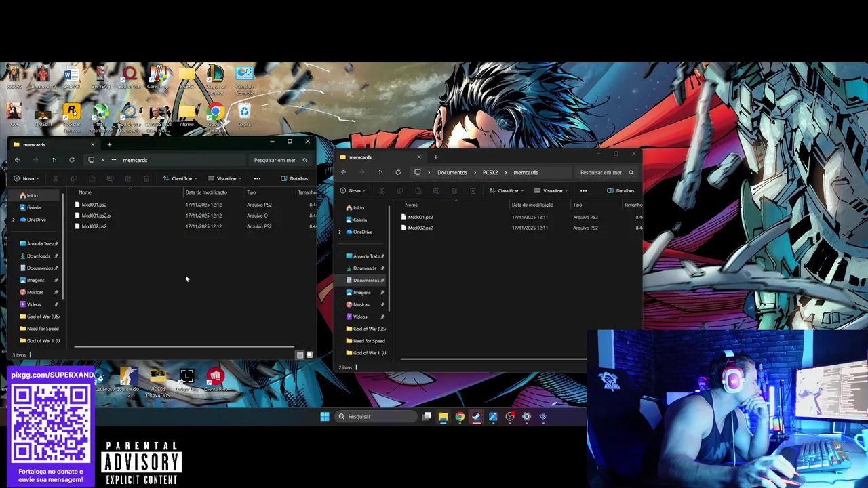Click the search box in right window
Screen dimensions: 868x488
(x=606, y=172)
